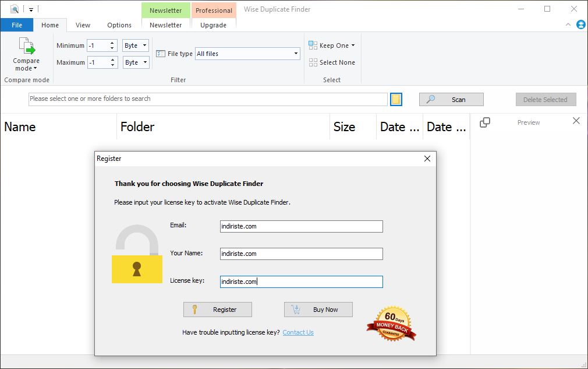The image size is (588, 369).
Task: Maximize the Wise Duplicate Finder window
Action: 547,9
